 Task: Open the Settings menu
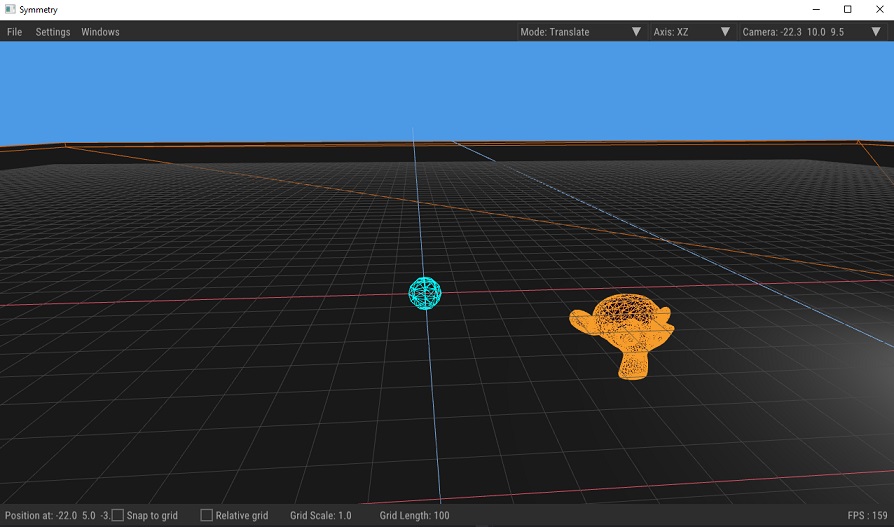tap(53, 32)
